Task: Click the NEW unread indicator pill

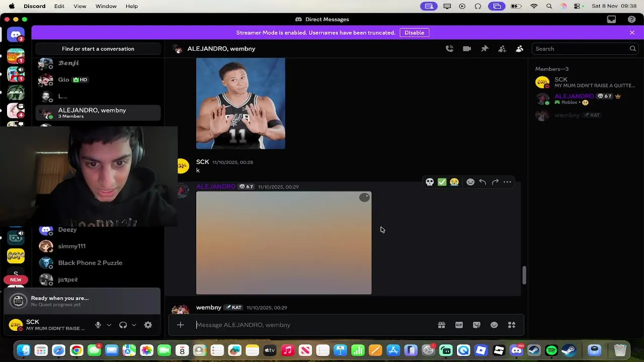Action: (x=16, y=280)
